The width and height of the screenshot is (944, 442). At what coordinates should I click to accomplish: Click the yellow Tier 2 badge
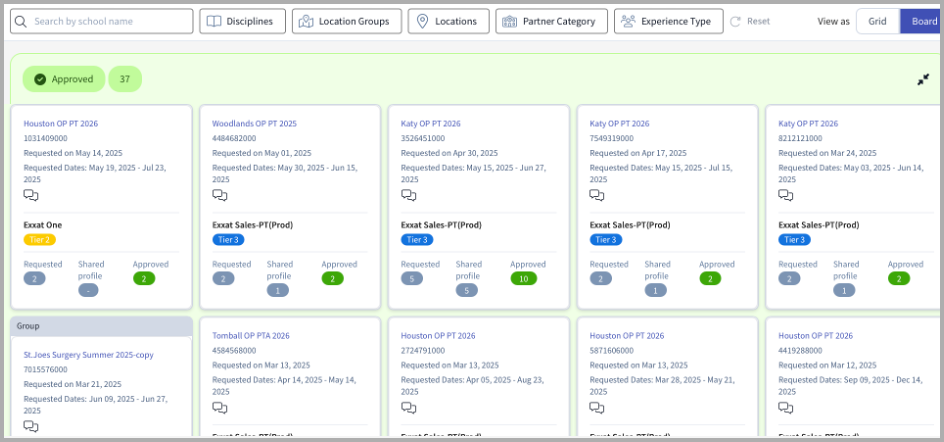pyautogui.click(x=40, y=240)
